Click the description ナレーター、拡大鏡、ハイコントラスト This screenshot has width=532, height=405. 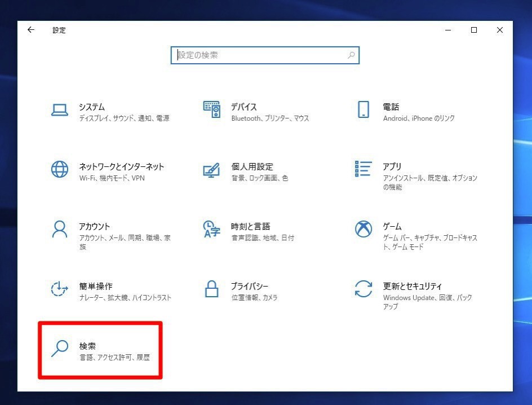point(125,297)
